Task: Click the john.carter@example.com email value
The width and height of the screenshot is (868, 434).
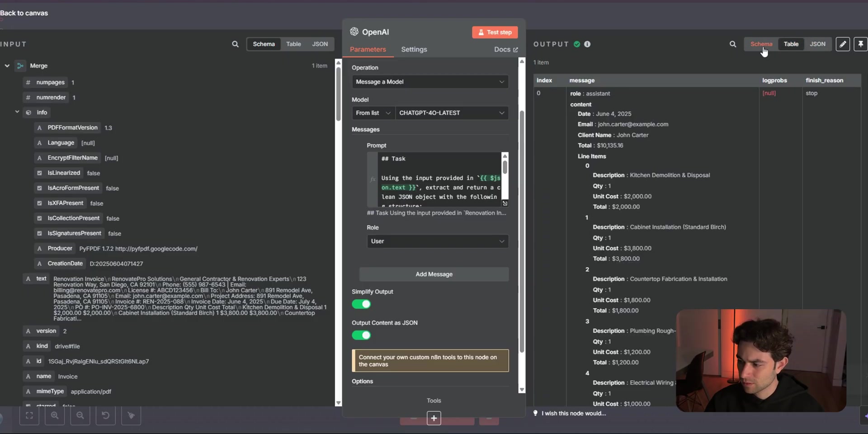Action: 633,124
